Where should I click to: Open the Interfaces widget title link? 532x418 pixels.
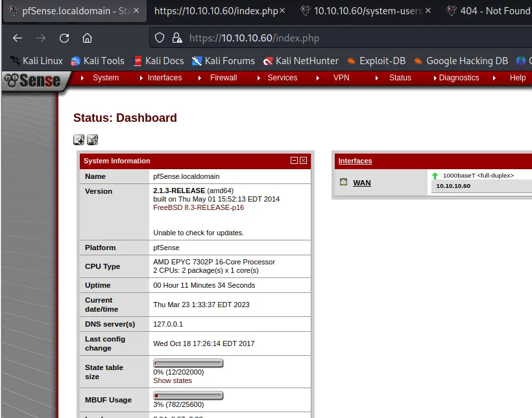point(355,161)
